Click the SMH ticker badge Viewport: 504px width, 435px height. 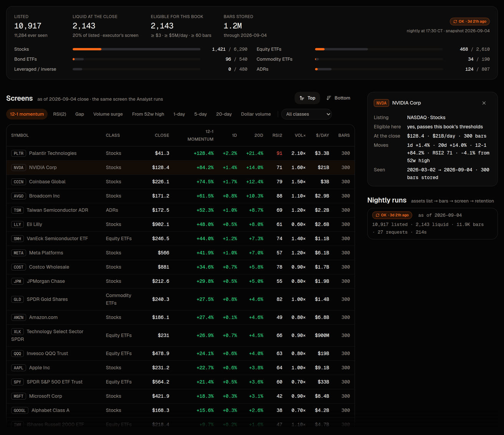click(17, 239)
